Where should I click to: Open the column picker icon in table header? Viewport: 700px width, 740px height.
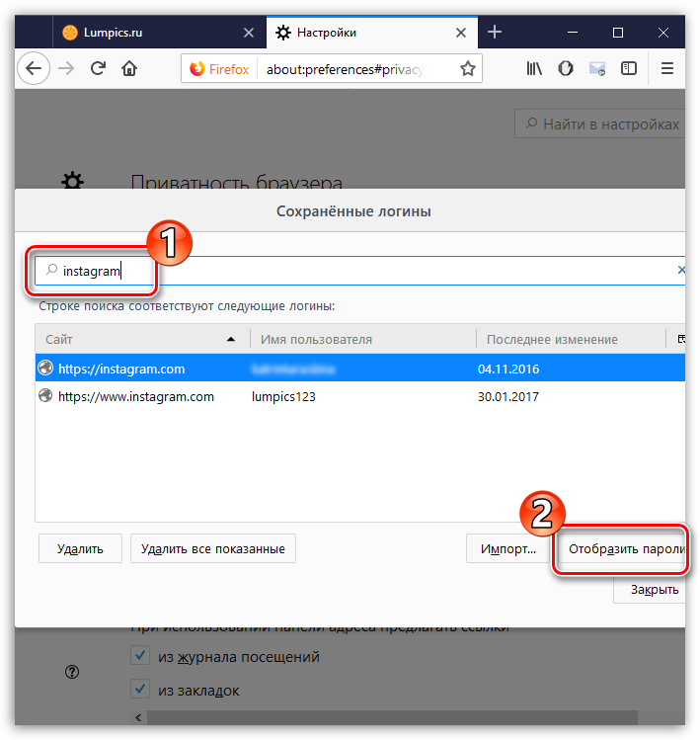pos(680,339)
